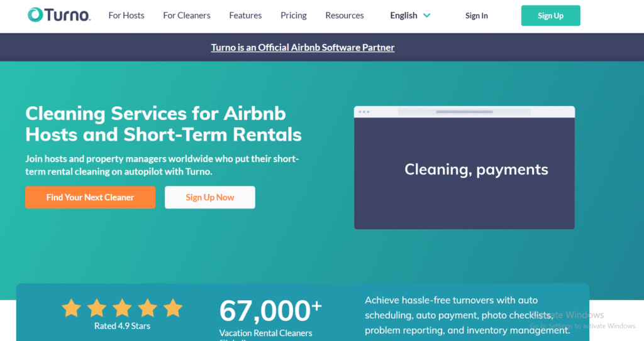Screen dimensions: 644x341
Task: Click the Sign In link
Action: (477, 16)
